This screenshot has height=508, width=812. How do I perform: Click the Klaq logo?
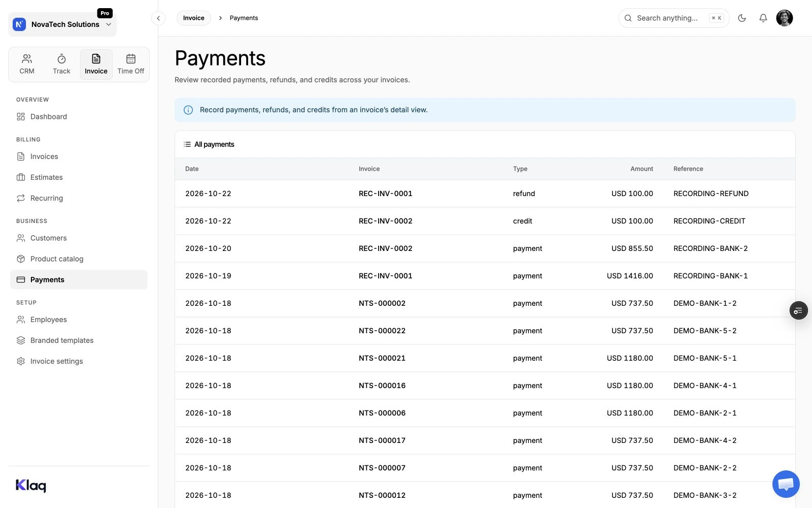click(31, 486)
